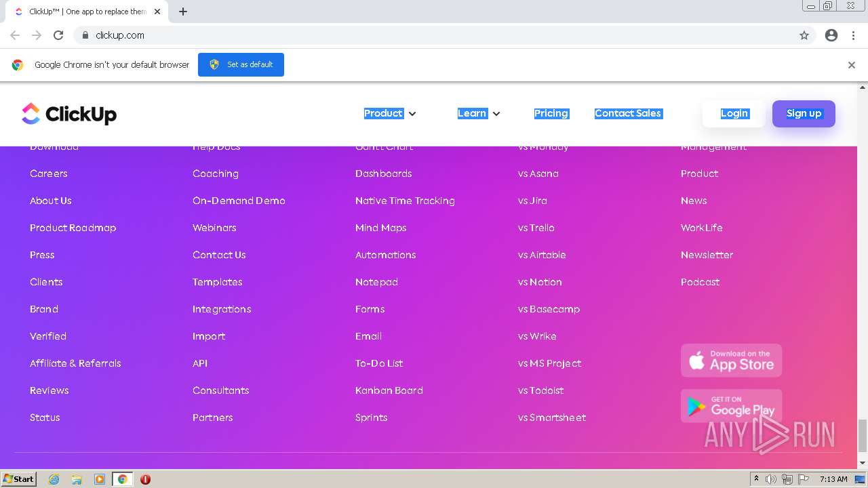
Task: Open the API link
Action: click(200, 363)
